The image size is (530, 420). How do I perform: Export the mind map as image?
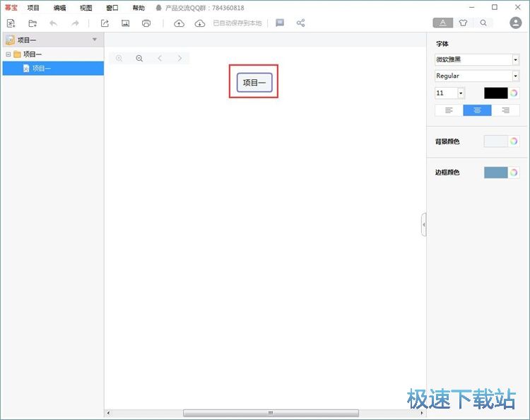(x=125, y=23)
